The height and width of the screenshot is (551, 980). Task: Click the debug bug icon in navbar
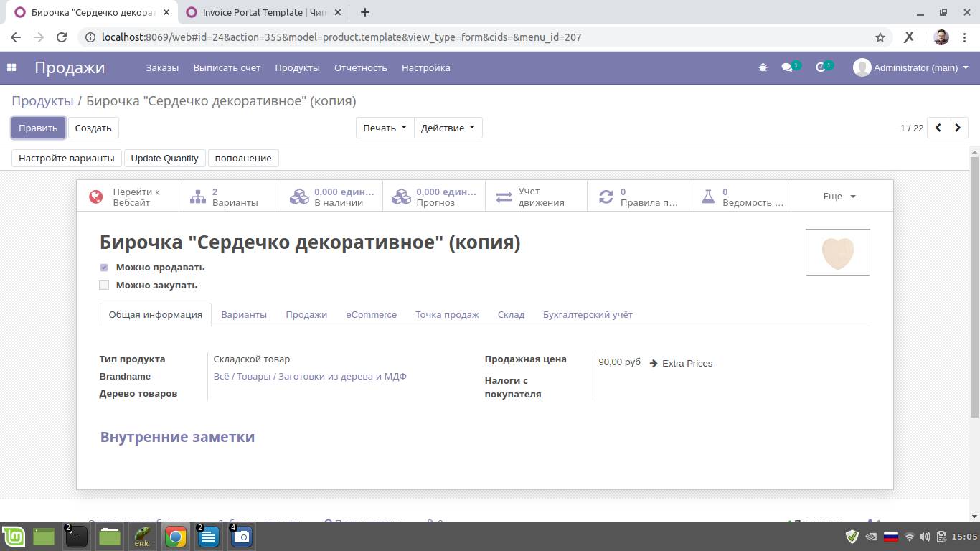coord(763,67)
